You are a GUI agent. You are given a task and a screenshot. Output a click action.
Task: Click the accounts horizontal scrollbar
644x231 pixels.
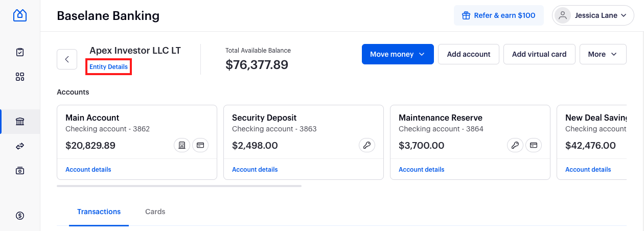[179, 186]
